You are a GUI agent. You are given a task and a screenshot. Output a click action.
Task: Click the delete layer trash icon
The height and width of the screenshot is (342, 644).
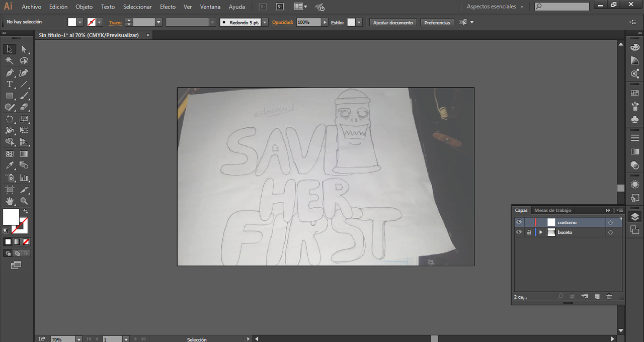coord(609,297)
